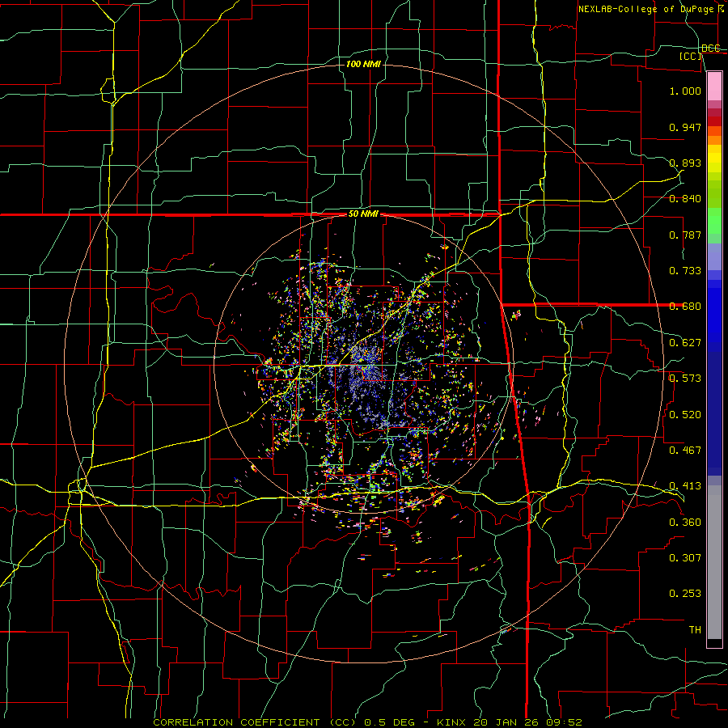Viewport: 728px width, 728px height.
Task: Click the 0.947 value on the color scale
Action: [x=685, y=127]
